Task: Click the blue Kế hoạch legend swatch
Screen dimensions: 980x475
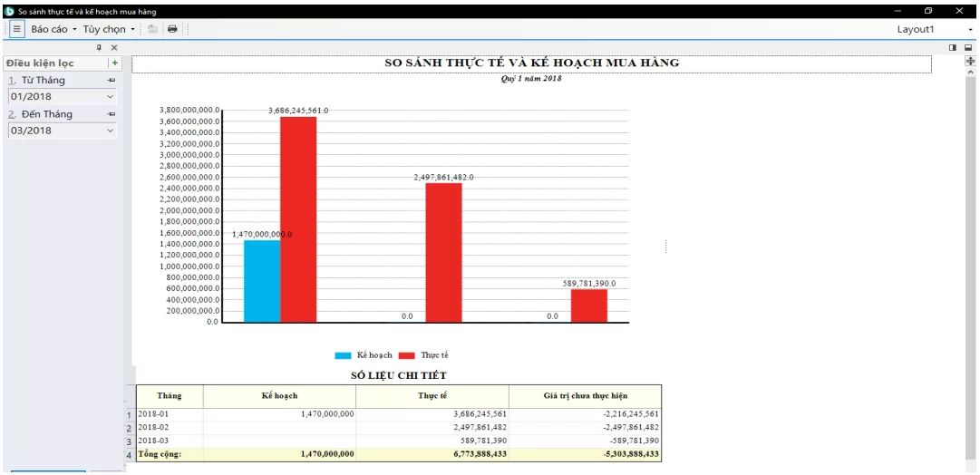Action: 344,355
